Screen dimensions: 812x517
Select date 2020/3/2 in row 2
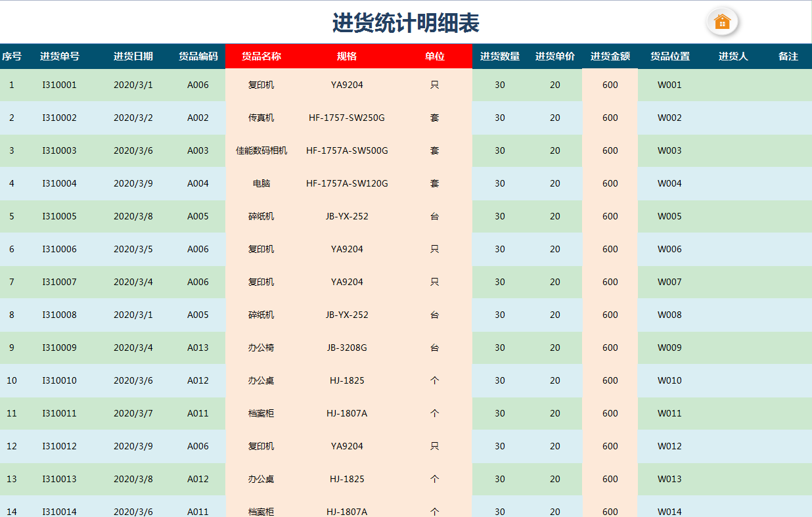coord(133,118)
